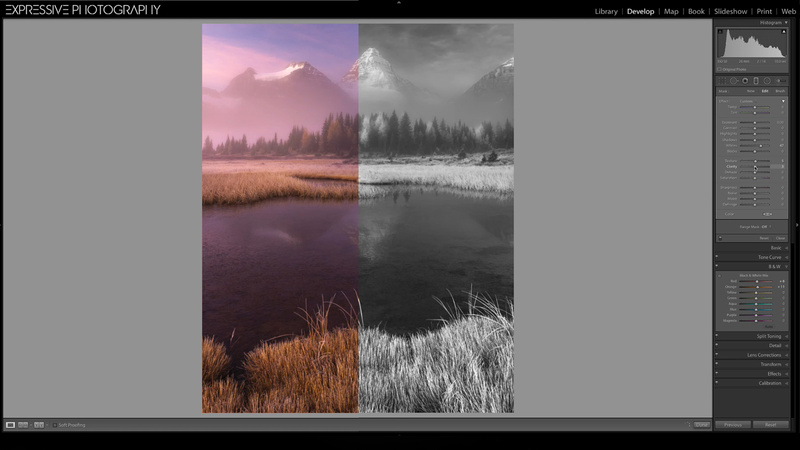
Task: Adjust the Clarity slider
Action: (756, 167)
